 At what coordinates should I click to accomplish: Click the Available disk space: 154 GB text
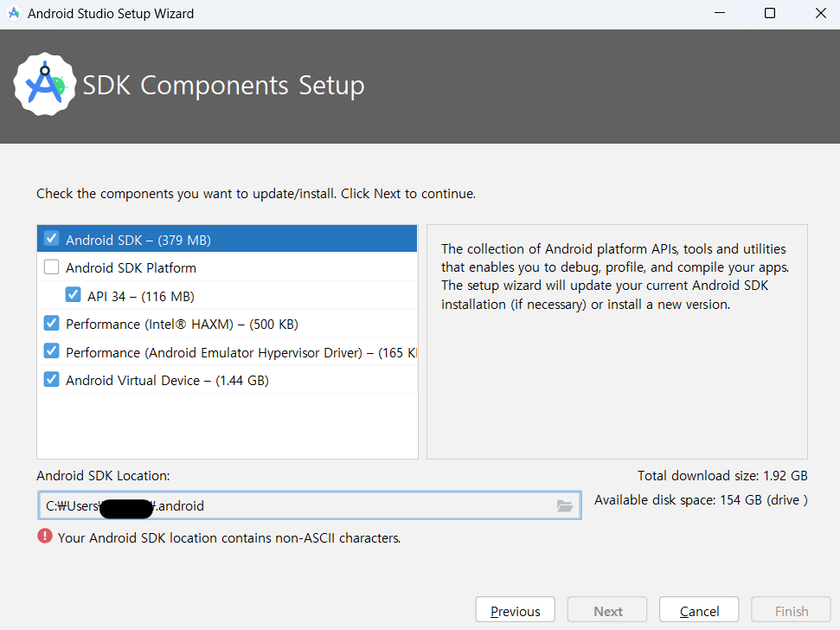point(701,500)
